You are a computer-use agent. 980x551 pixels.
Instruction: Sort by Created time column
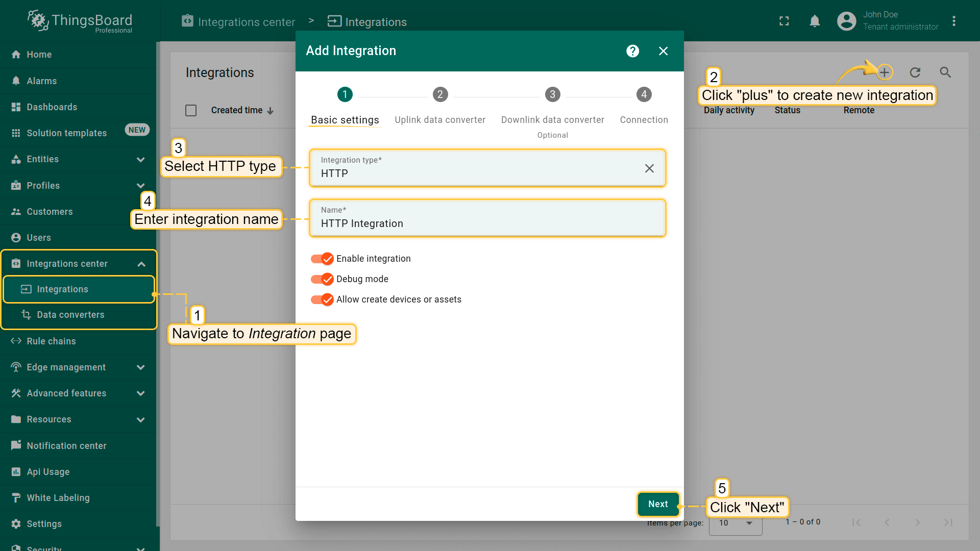coord(242,110)
